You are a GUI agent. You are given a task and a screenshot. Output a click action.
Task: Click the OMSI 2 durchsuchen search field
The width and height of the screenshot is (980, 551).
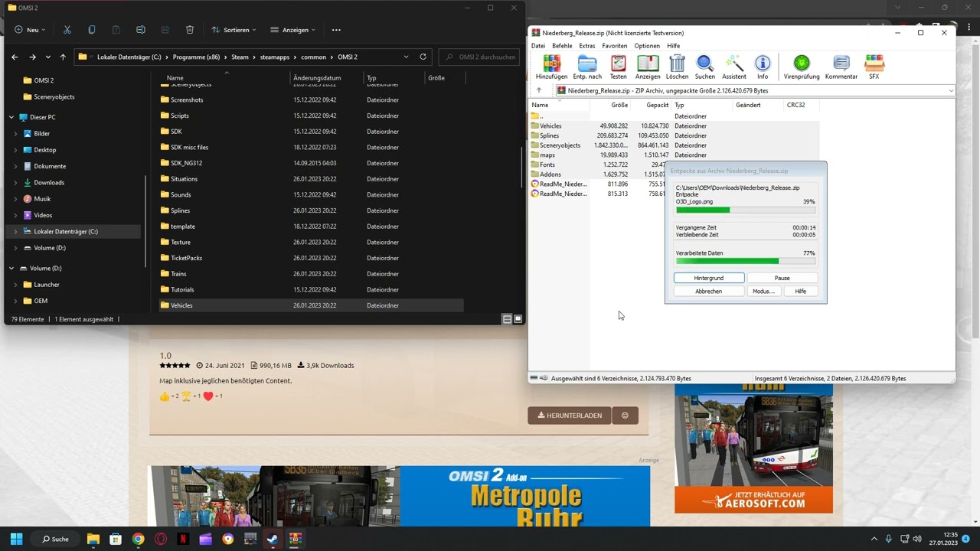click(x=479, y=57)
